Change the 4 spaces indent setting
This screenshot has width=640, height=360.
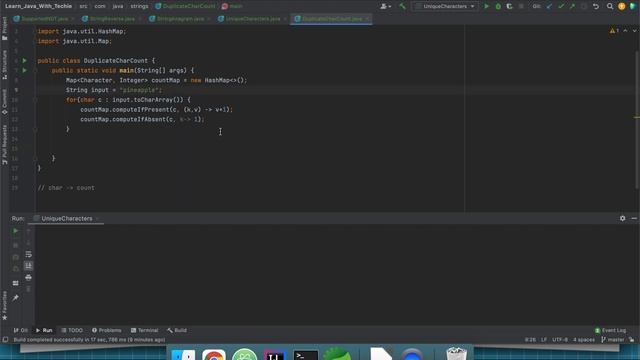pyautogui.click(x=584, y=340)
